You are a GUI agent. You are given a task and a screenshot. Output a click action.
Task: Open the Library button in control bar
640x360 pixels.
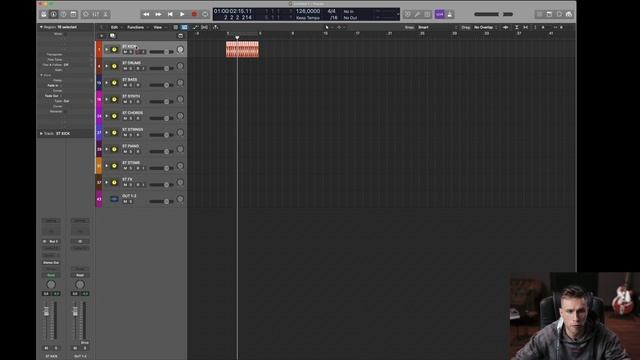(44, 14)
